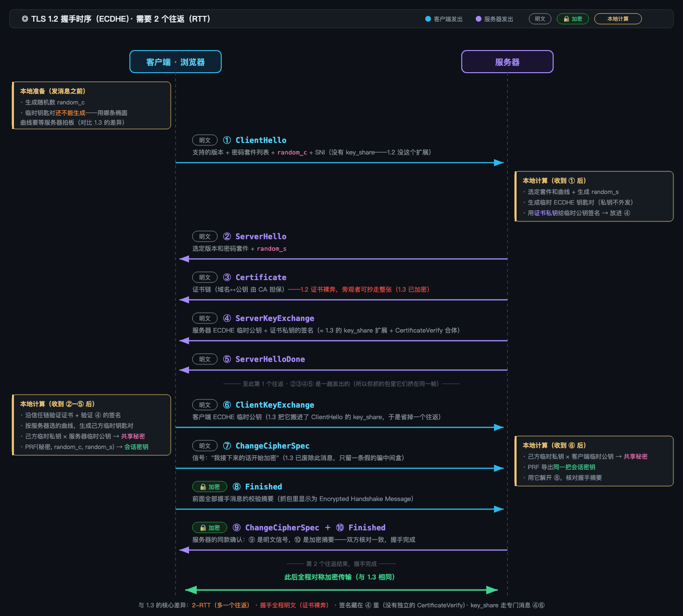Click the 本地准备（发消息之前）note box
Image resolution: width=683 pixels, height=616 pixels.
[91, 105]
